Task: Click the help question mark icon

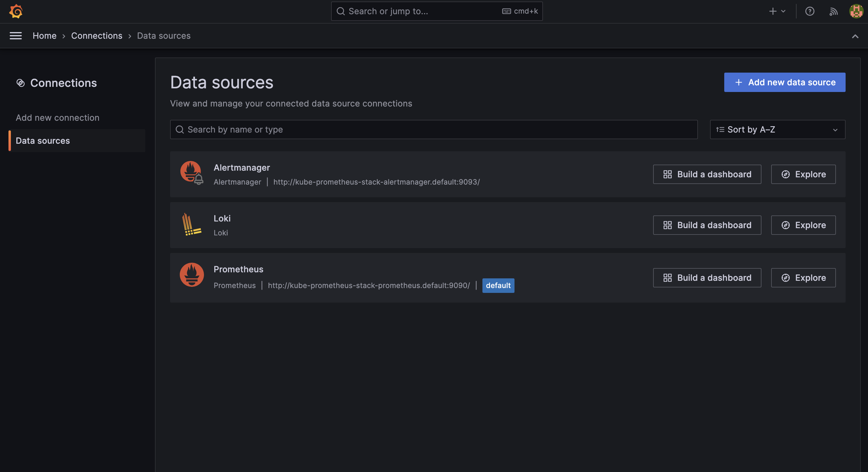Action: coord(810,11)
